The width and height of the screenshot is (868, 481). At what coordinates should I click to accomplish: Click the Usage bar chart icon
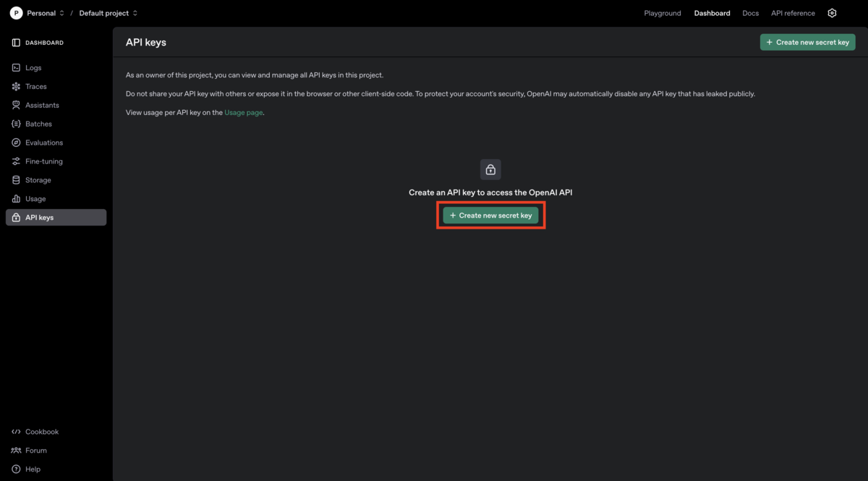point(16,199)
